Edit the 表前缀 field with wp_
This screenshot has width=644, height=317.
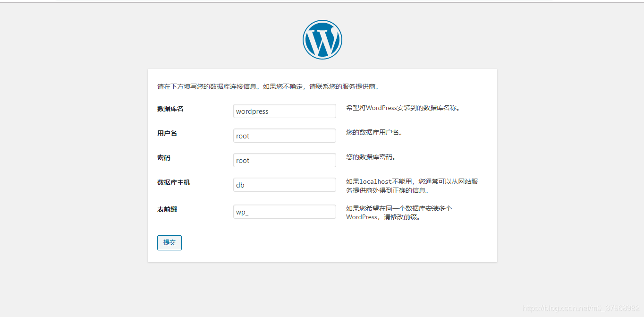(285, 212)
